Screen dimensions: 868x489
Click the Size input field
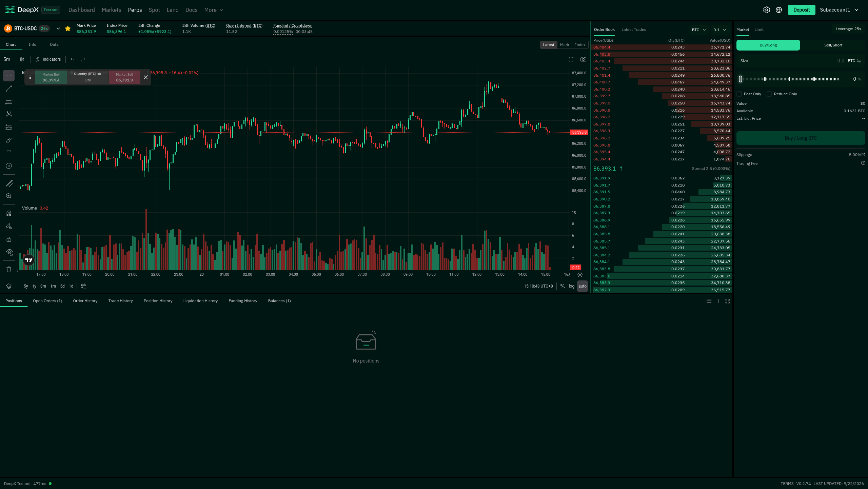[801, 61]
